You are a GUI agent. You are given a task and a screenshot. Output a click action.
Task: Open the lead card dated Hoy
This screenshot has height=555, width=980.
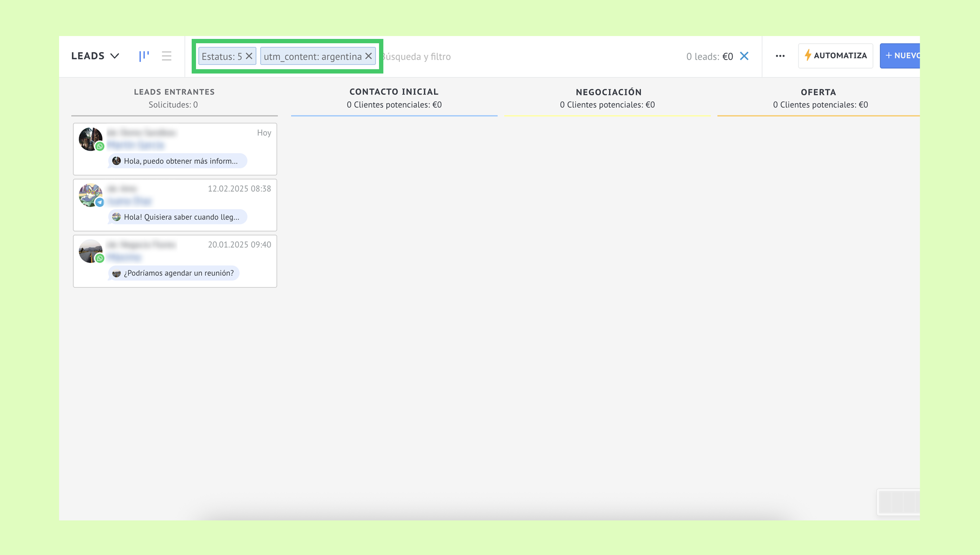click(x=191, y=139)
